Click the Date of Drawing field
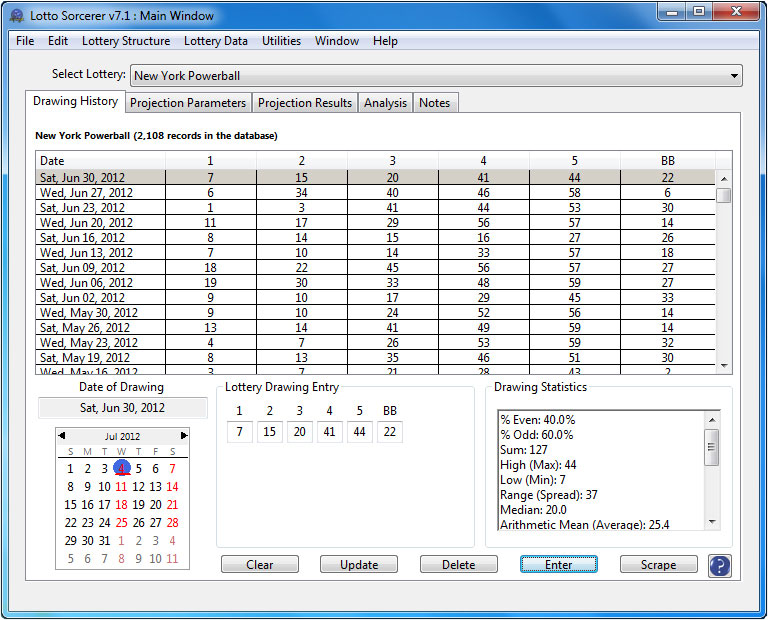The width and height of the screenshot is (768, 620). [x=122, y=408]
